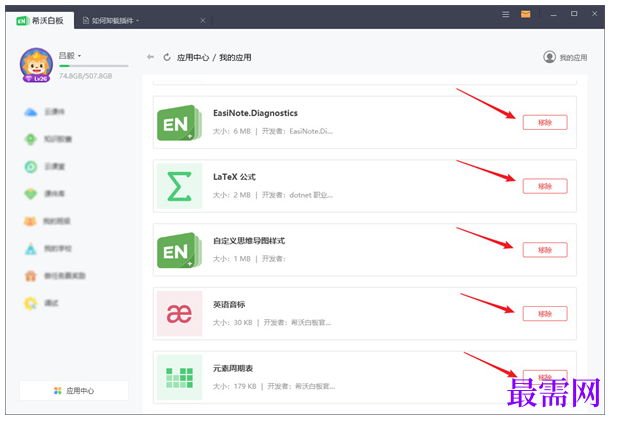Click the EasiNote.Diagnostics EN app icon
The width and height of the screenshot is (619, 424).
pos(180,123)
